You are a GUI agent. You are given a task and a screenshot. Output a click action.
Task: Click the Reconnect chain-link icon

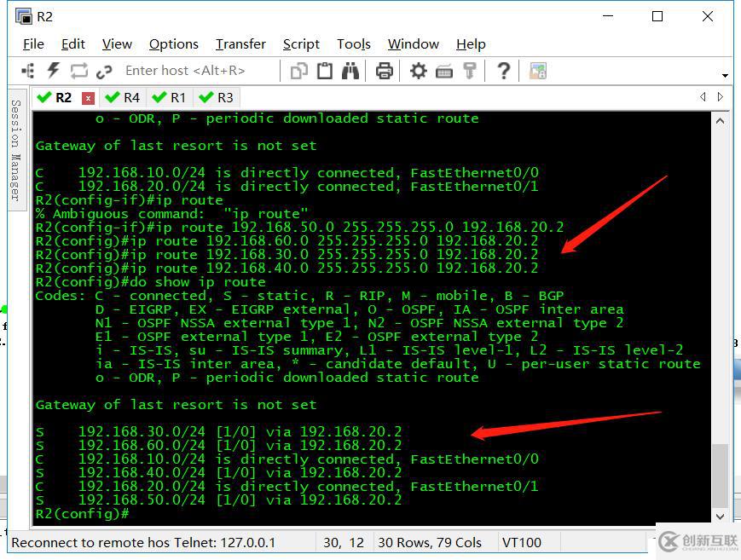104,72
